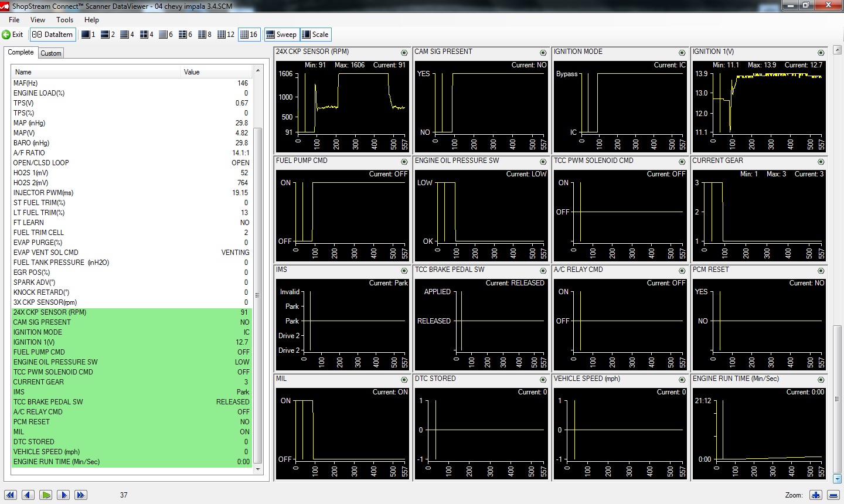Viewport: 844px width, 504px height.
Task: Switch to 8 graph layout
Action: (204, 35)
